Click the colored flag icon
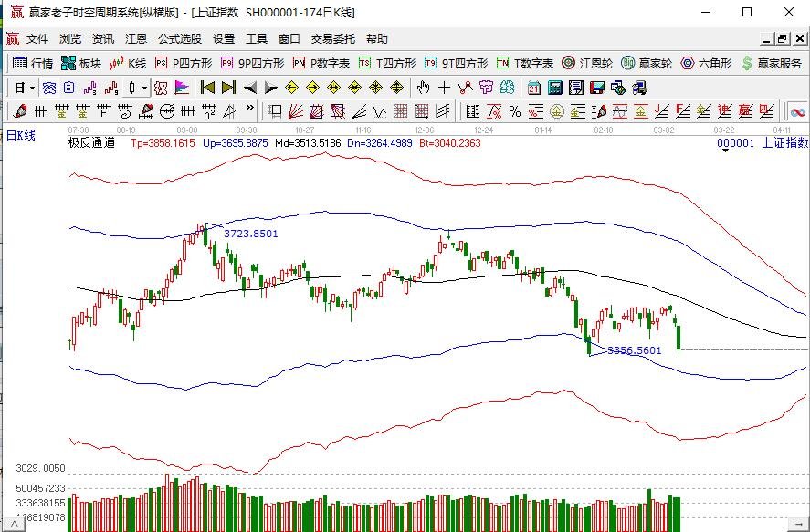 pos(182,88)
